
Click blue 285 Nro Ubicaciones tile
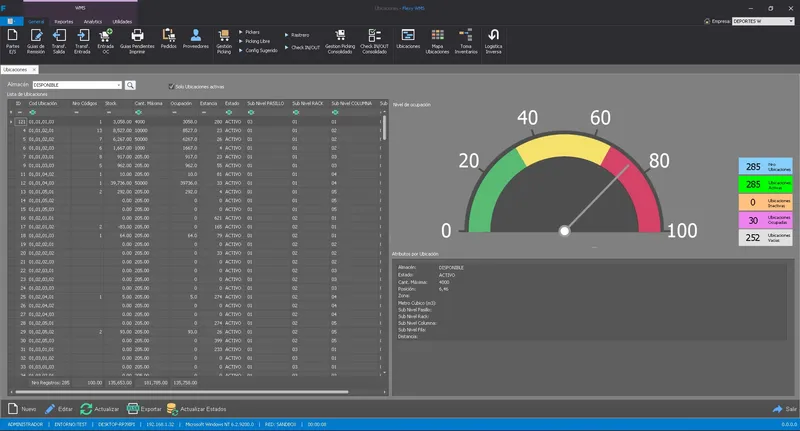(x=765, y=167)
